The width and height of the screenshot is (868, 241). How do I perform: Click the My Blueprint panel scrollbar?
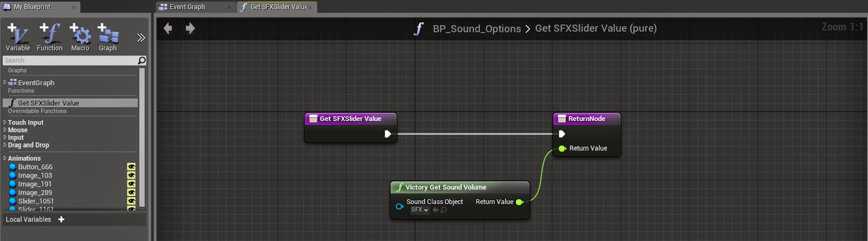click(x=142, y=138)
